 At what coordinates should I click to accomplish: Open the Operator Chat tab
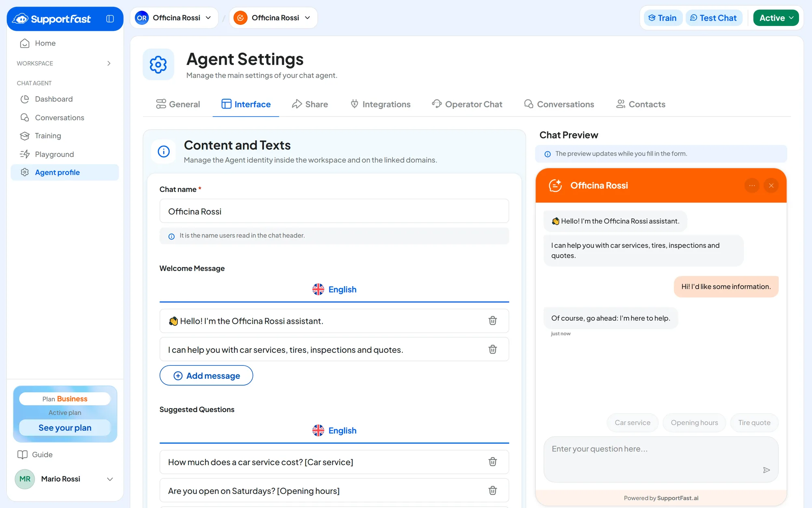[467, 104]
